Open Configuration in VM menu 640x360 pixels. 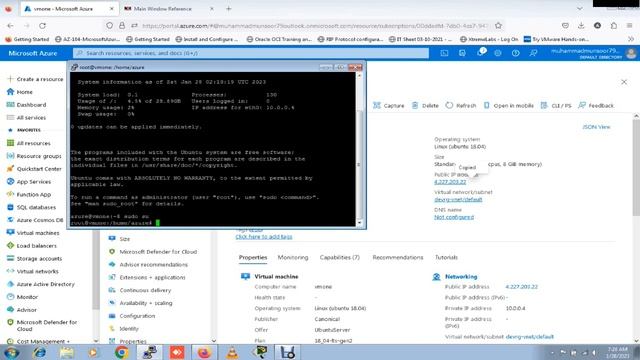[x=132, y=316]
